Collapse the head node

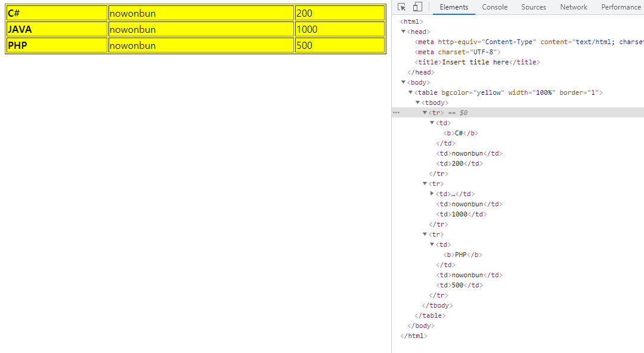pos(403,32)
